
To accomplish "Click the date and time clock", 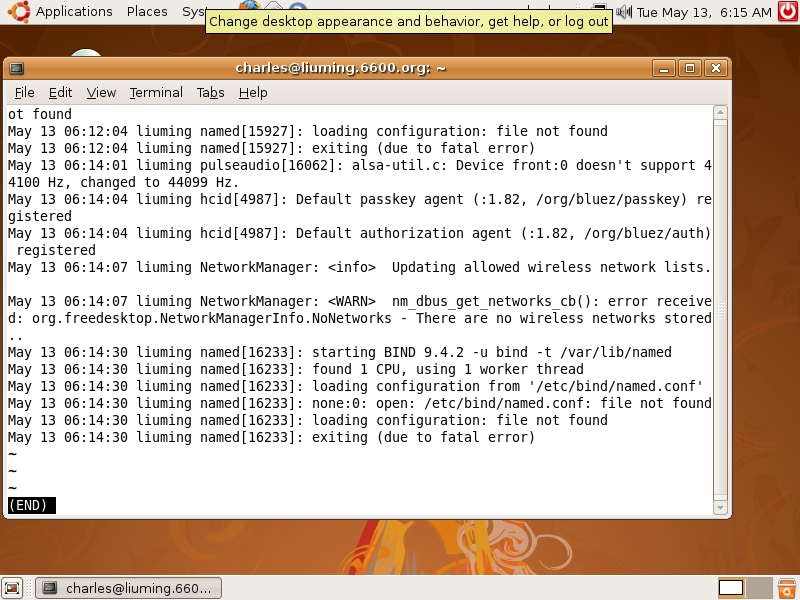I will pos(704,12).
